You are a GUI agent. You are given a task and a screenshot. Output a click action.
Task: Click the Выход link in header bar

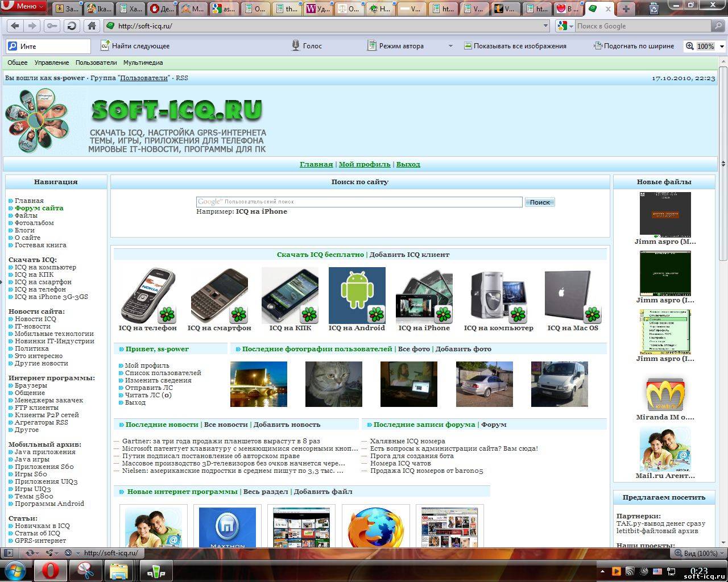tap(408, 164)
